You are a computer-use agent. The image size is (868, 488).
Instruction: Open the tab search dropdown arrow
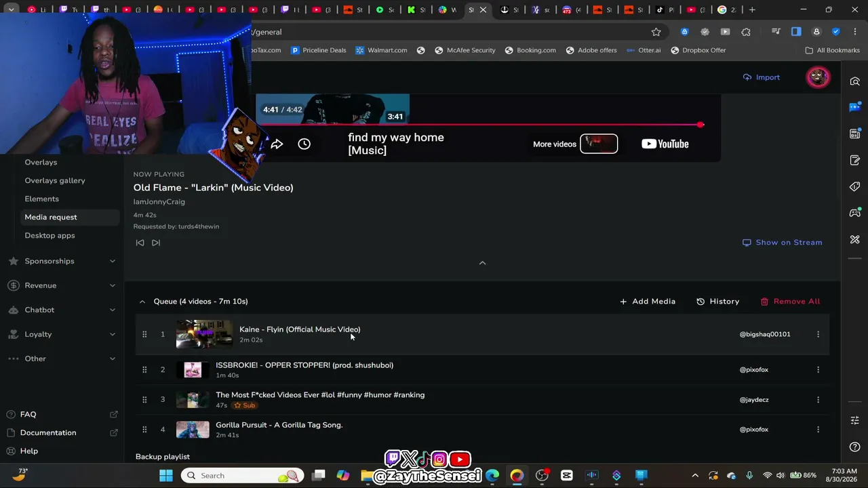[x=11, y=9]
